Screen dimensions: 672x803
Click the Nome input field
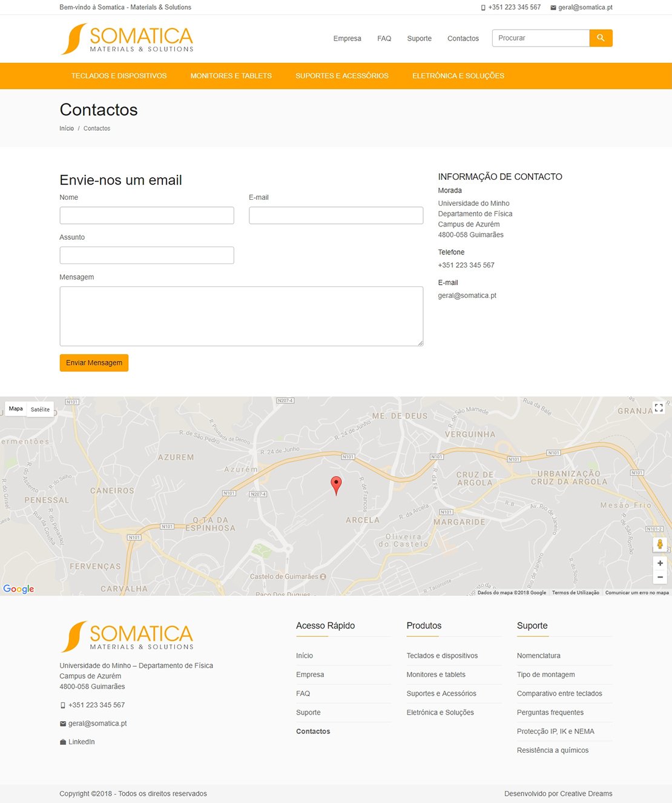(147, 216)
